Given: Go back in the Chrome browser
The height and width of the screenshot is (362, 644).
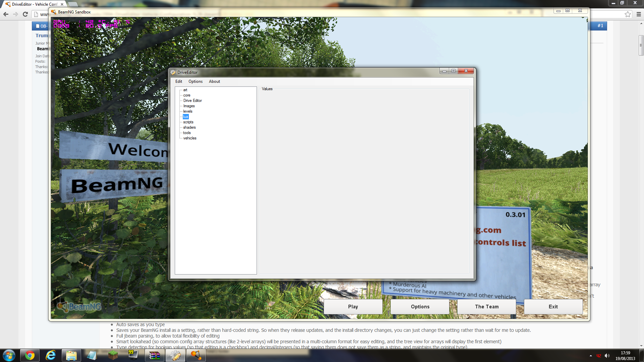Looking at the screenshot, I should [x=6, y=14].
